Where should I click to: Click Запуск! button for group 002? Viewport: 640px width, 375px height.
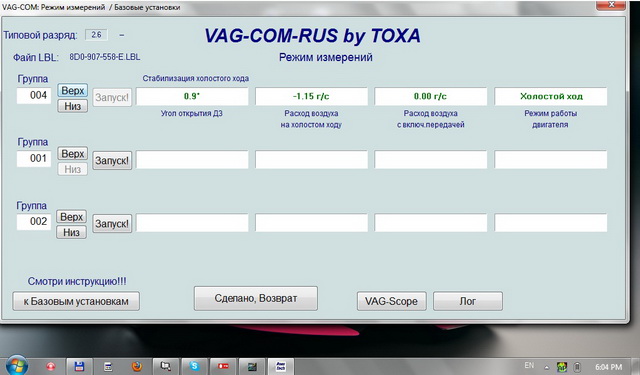click(x=112, y=224)
